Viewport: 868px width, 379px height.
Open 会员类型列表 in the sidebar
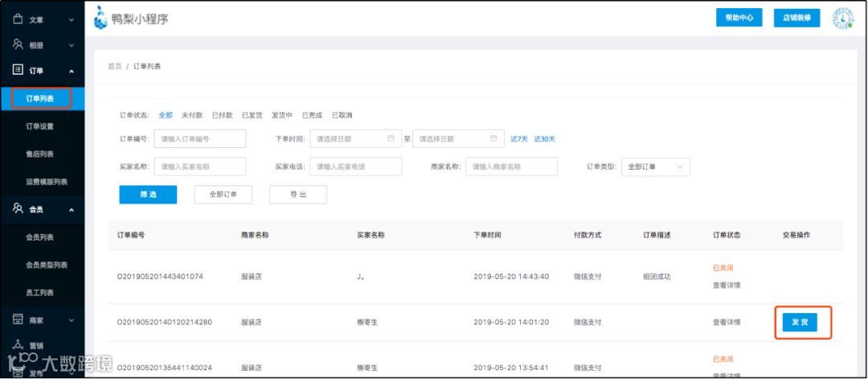pos(47,265)
